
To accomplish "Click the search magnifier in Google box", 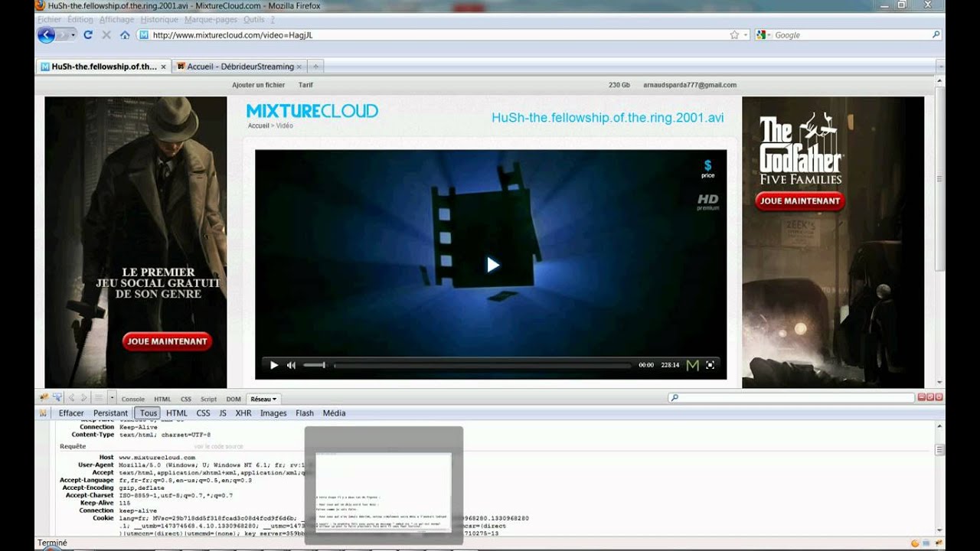I will point(936,34).
